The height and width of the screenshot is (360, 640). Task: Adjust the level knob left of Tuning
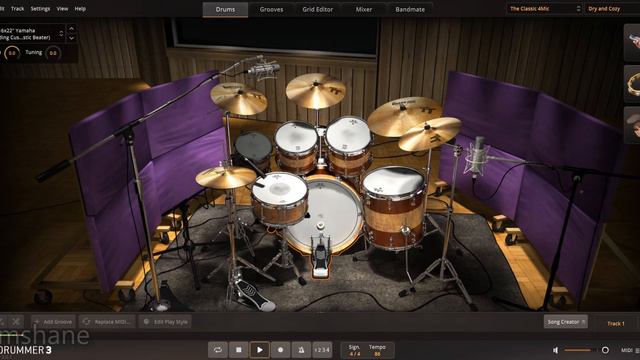click(x=12, y=53)
